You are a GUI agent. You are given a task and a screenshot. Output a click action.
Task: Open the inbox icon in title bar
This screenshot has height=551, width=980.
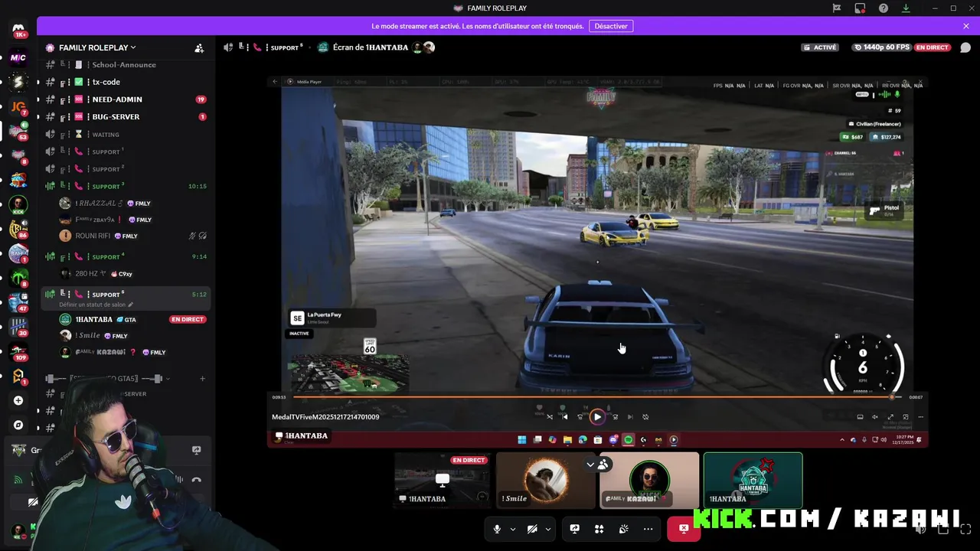(860, 8)
